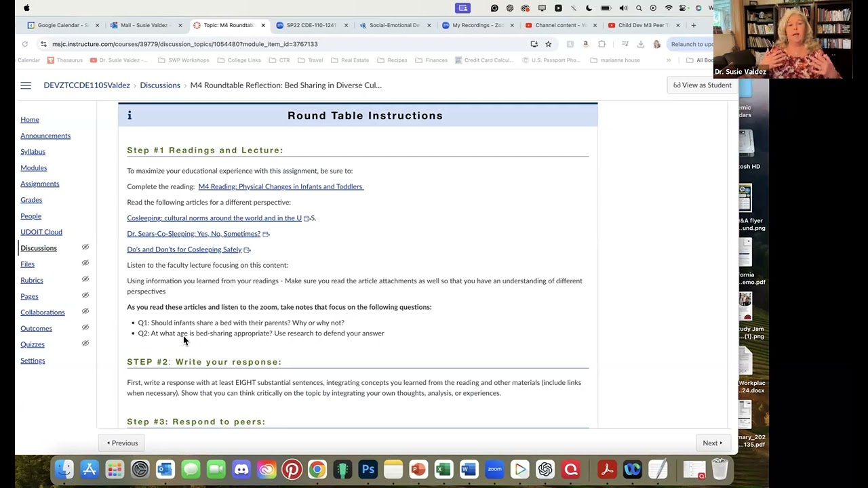Open Launchpad from the Dock
The image size is (868, 488).
coord(115,469)
